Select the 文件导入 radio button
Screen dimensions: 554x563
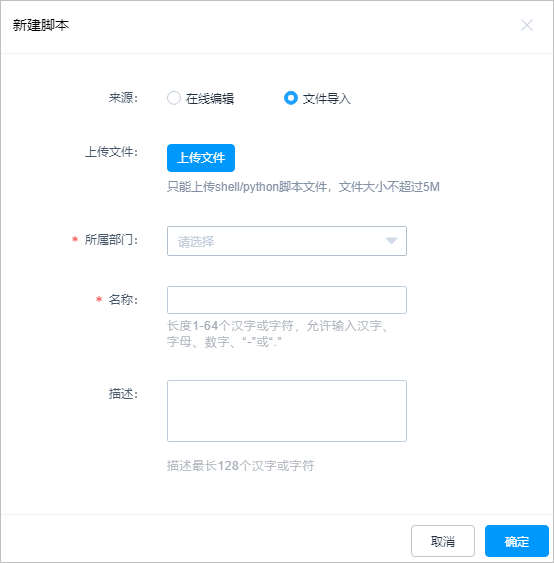click(290, 98)
